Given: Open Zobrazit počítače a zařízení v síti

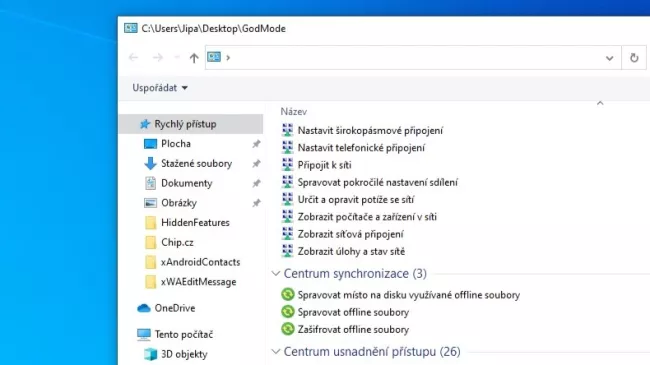Looking at the screenshot, I should click(x=367, y=217).
